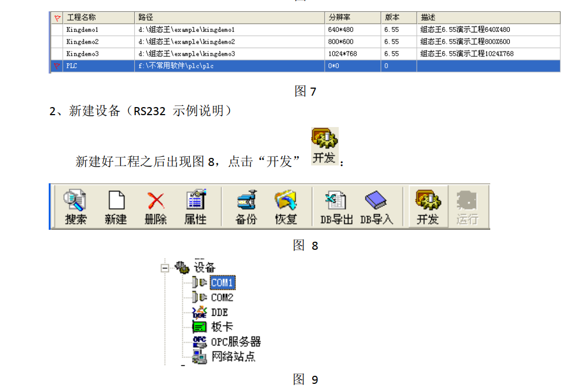This screenshot has width=579, height=392.
Task: Select OPC服务器 tree item
Action: click(235, 342)
